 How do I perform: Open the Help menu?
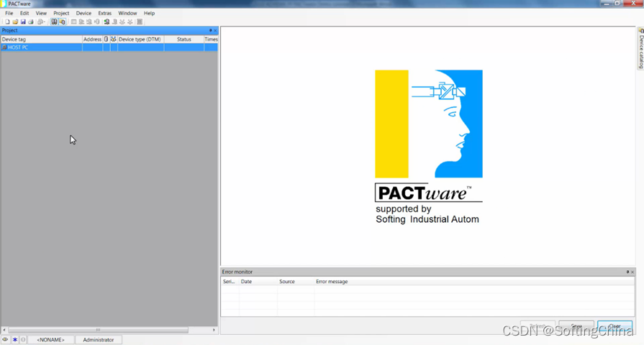point(149,13)
